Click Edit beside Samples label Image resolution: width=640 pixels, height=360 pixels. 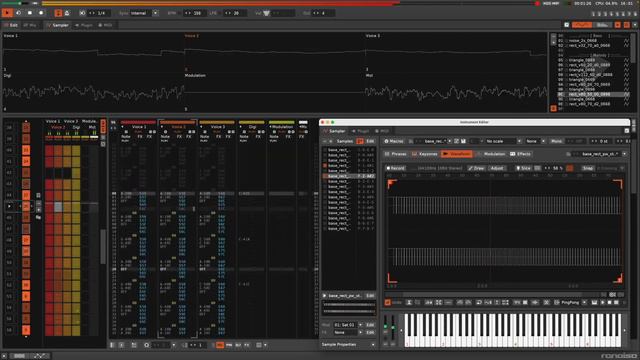[370, 141]
